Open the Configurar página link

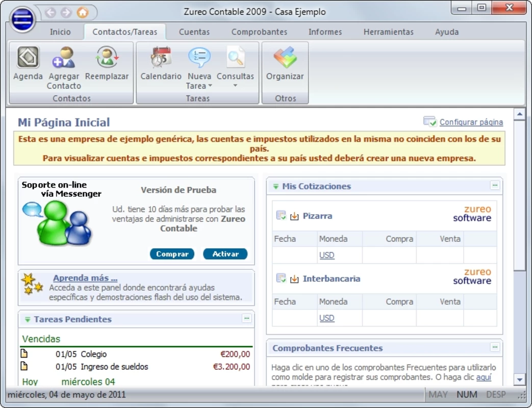pos(471,122)
